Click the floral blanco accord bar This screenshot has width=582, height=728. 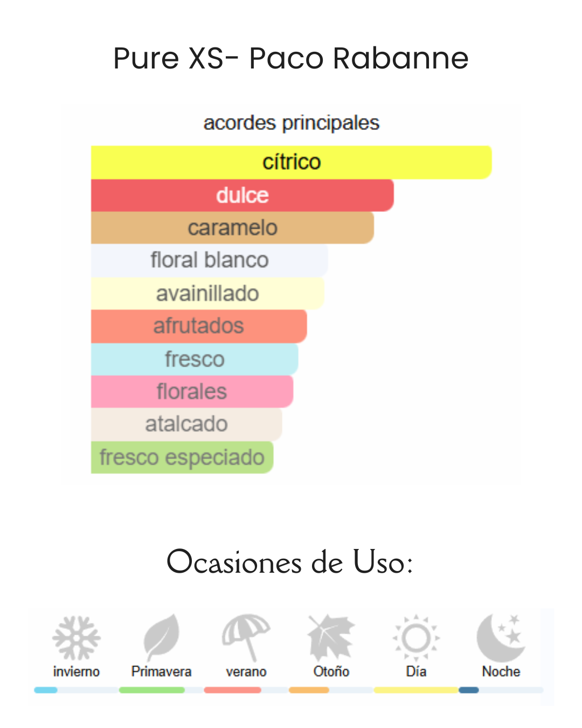(209, 260)
